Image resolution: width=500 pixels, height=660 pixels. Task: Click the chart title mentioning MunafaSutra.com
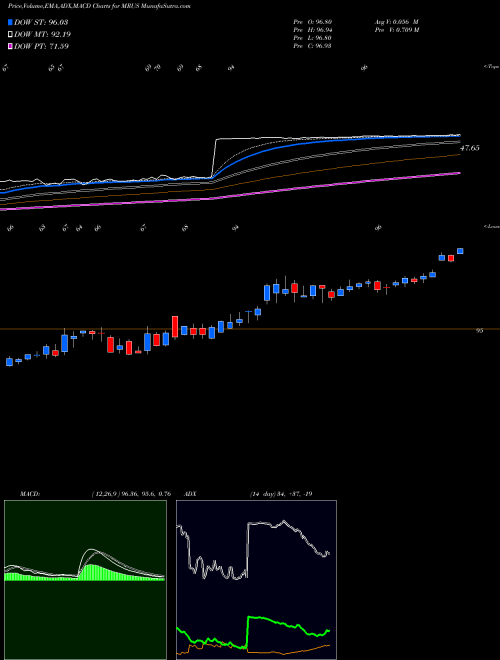[99, 7]
